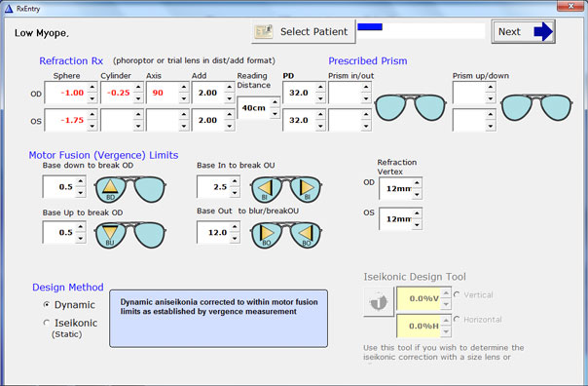Viewport: 588px width, 386px height.
Task: Increase the OD Axis value
Action: click(x=183, y=87)
